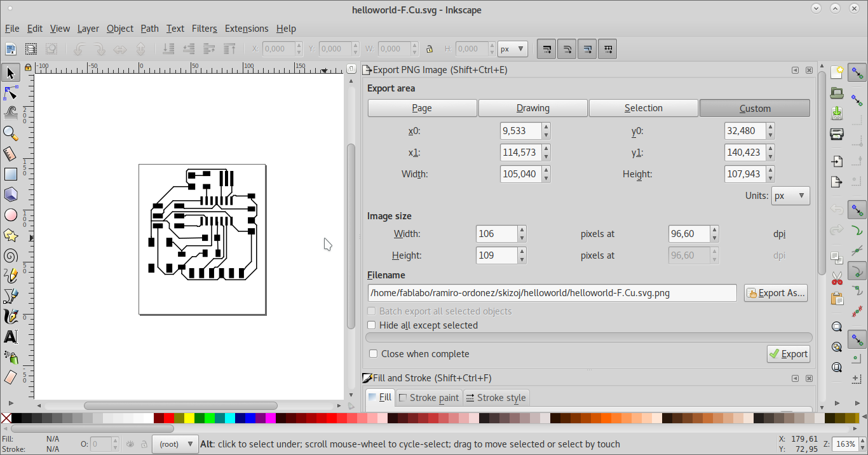Click the Print document icon
Screen dimensions: 868x455
click(x=837, y=134)
